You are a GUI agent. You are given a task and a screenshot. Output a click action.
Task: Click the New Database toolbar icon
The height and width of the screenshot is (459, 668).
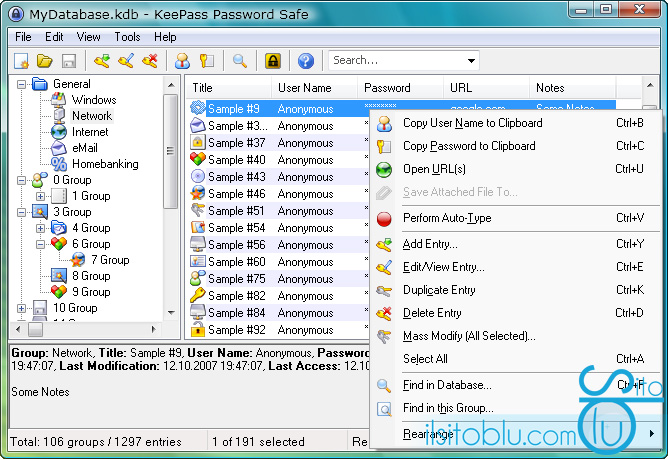click(21, 61)
